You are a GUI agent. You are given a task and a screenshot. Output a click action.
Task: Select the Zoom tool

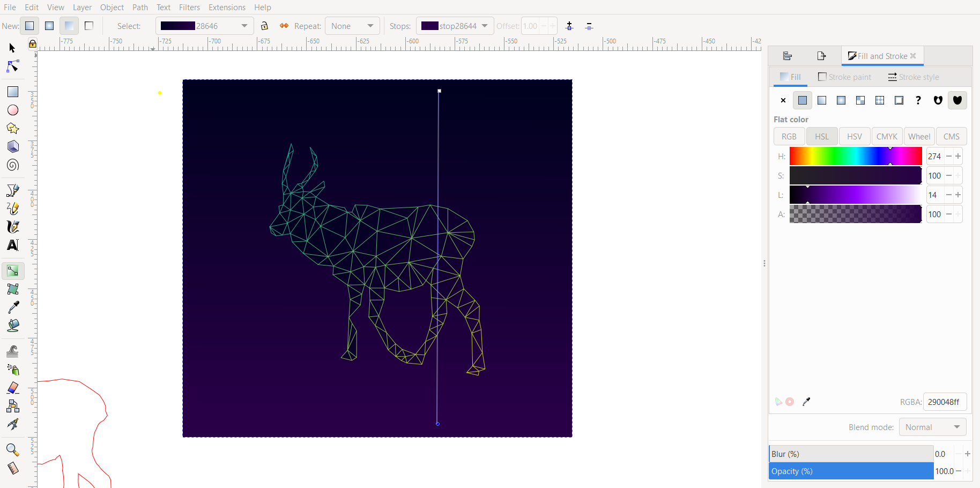12,450
